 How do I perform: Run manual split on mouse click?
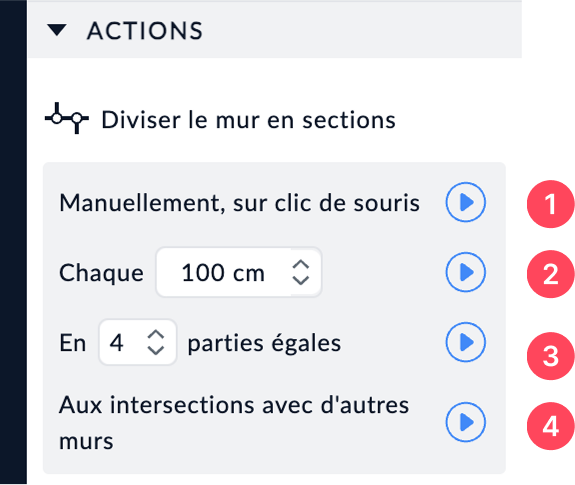(466, 202)
